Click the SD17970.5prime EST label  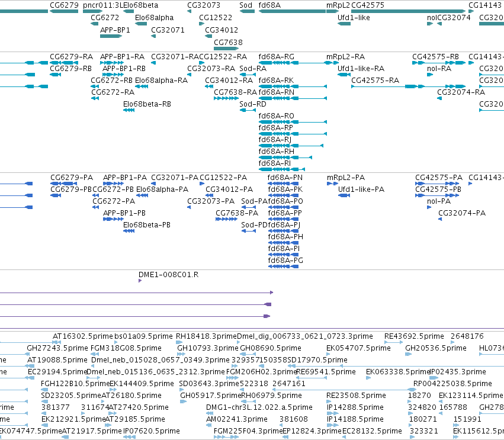tap(317, 360)
